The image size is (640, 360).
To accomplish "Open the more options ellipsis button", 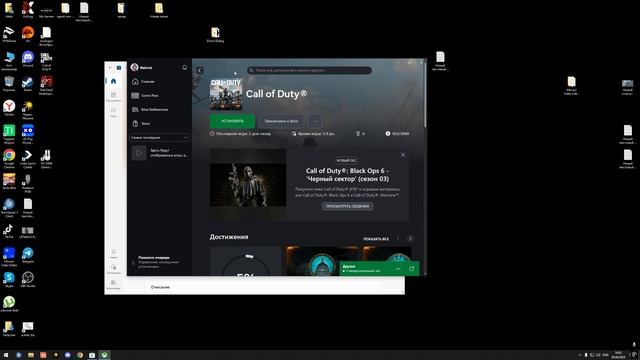I will point(315,121).
